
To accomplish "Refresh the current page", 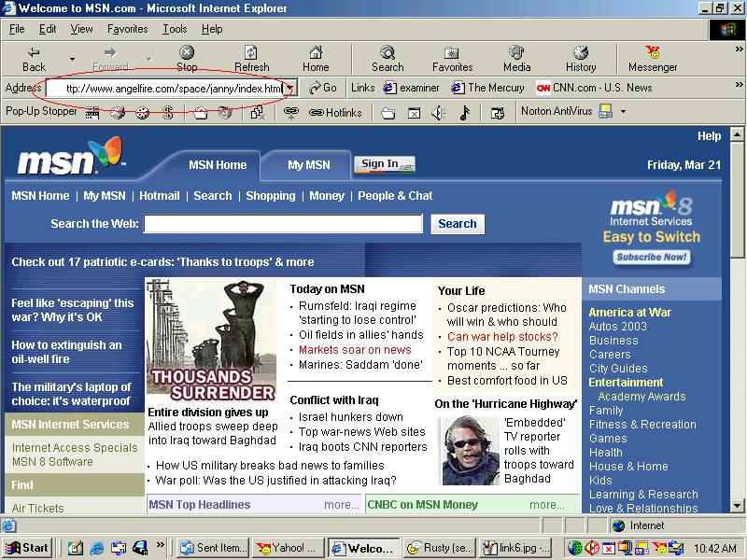I will pos(251,58).
